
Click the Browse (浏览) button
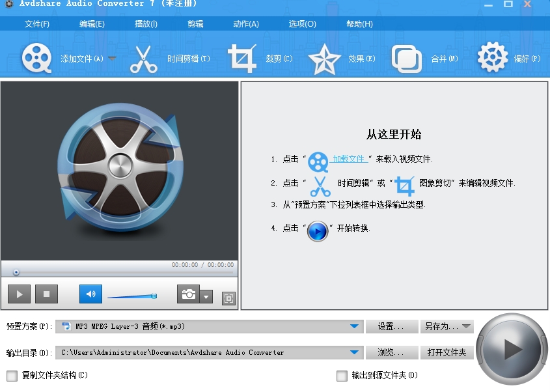[391, 352]
